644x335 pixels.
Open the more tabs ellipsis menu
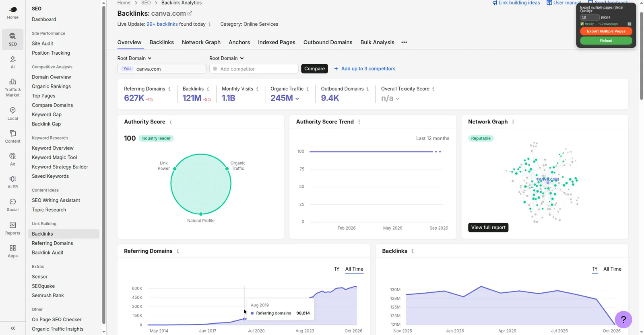[x=404, y=42]
